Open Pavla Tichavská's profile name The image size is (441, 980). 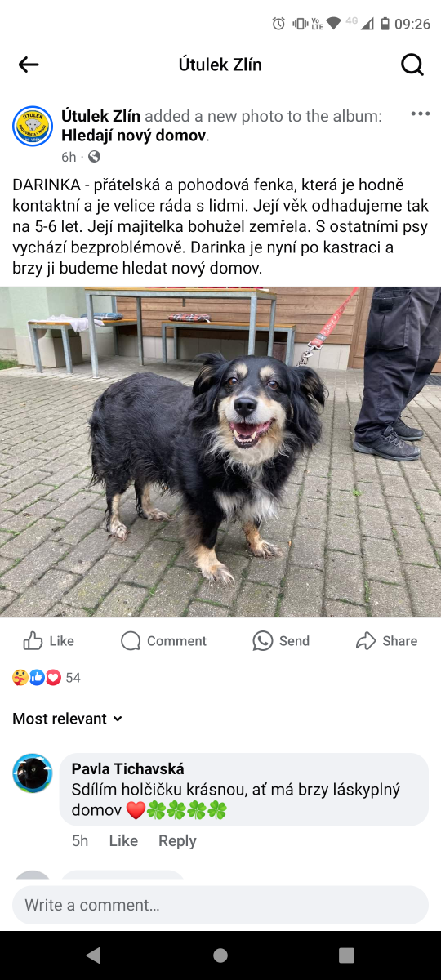[127, 768]
